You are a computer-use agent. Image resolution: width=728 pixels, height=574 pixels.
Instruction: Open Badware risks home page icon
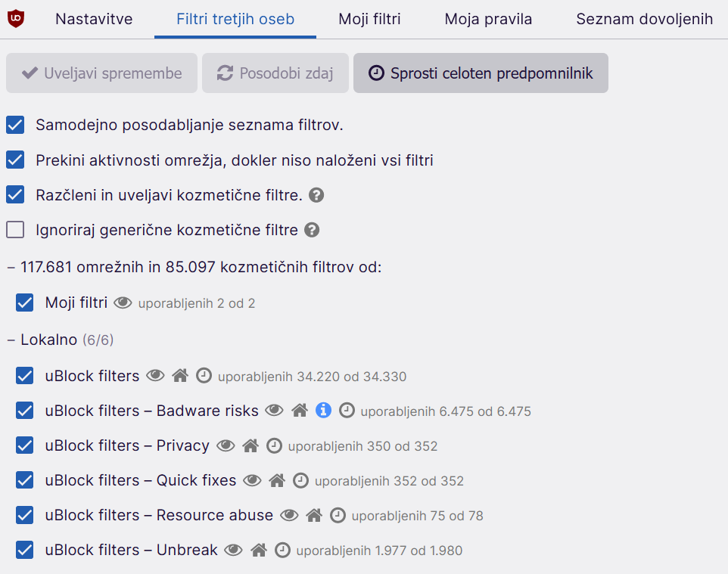pos(300,410)
